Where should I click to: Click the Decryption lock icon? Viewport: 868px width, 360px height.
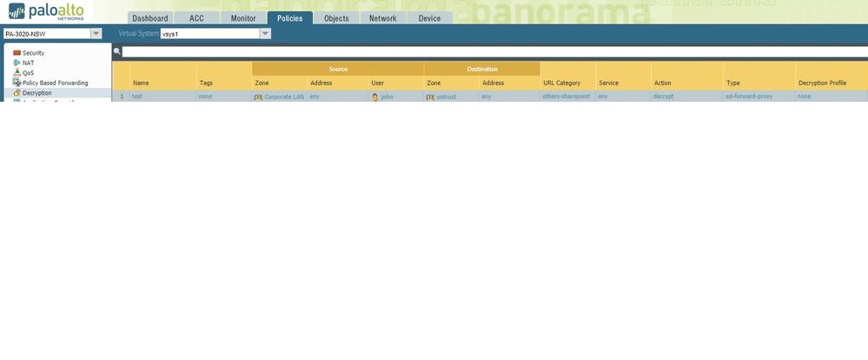17,92
